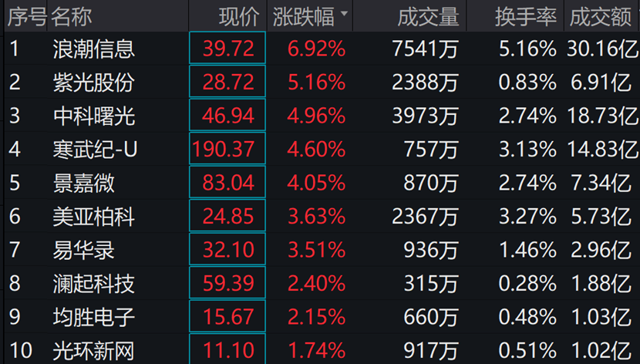Viewport: 640px width, 364px height.
Task: Click the 名称 column header
Action: pyautogui.click(x=72, y=17)
